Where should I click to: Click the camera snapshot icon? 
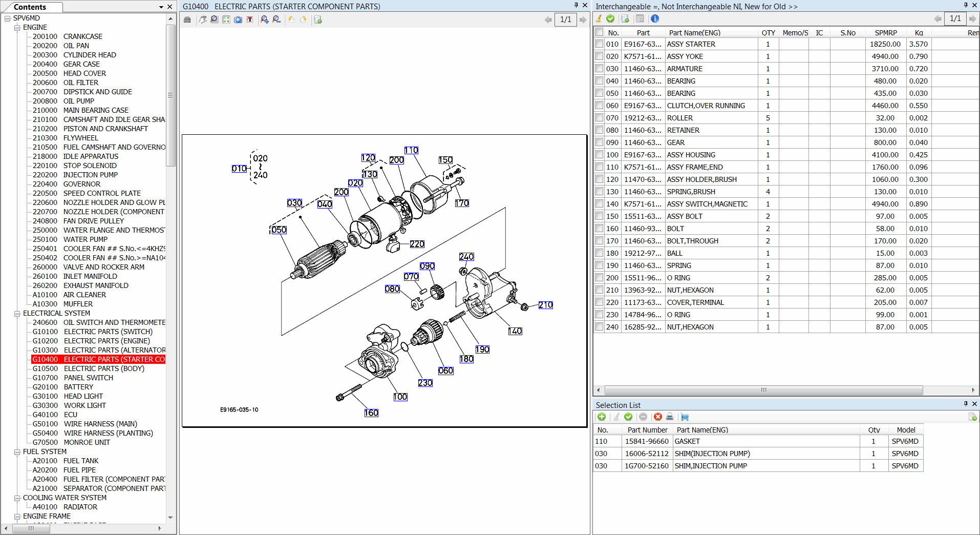tap(238, 19)
